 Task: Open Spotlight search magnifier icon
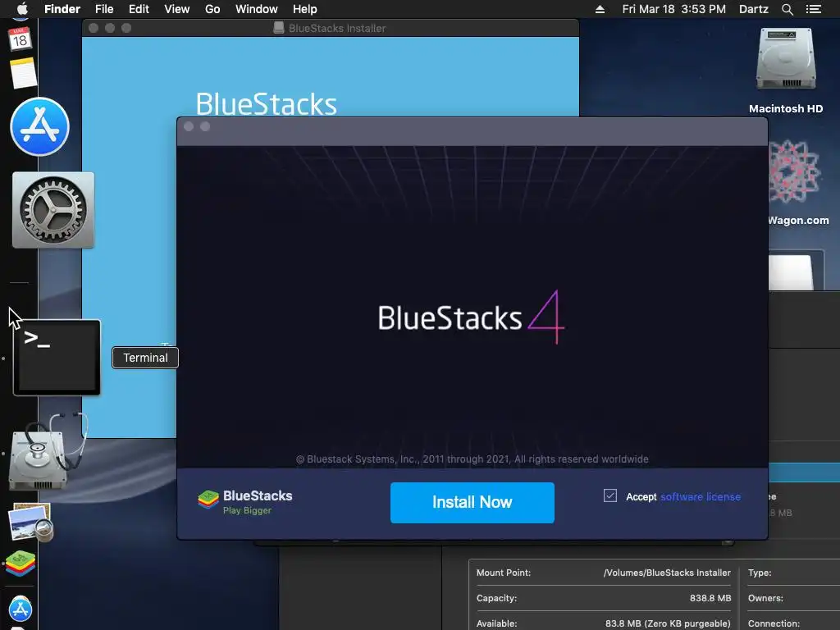(x=787, y=9)
